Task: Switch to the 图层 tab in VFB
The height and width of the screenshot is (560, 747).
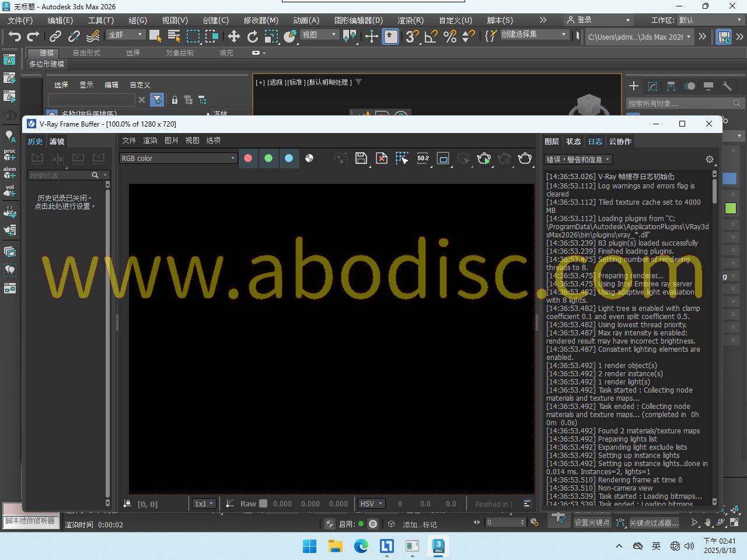Action: click(551, 141)
